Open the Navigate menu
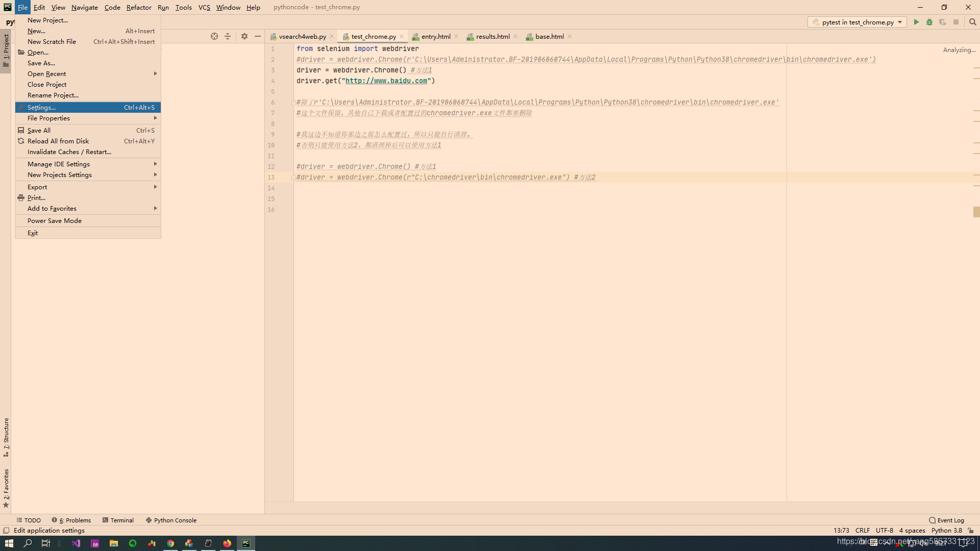Viewport: 980px width, 551px height. (85, 7)
